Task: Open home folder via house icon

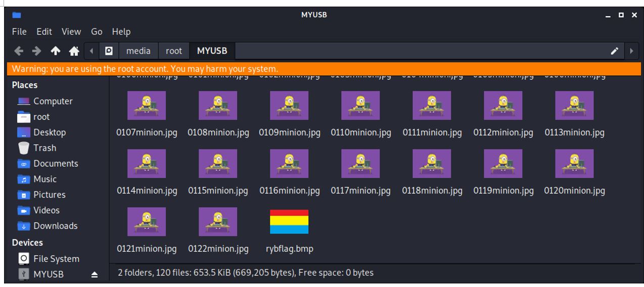Action: click(x=74, y=51)
